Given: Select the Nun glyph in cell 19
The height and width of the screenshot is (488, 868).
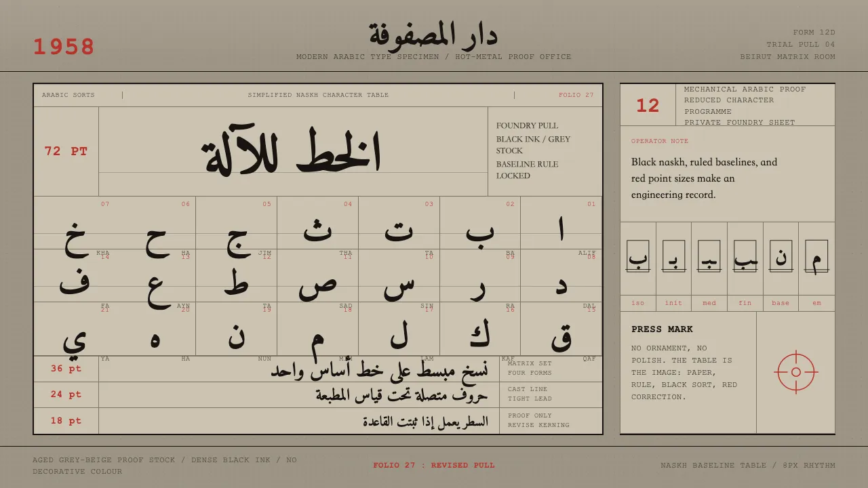Looking at the screenshot, I should pos(236,335).
